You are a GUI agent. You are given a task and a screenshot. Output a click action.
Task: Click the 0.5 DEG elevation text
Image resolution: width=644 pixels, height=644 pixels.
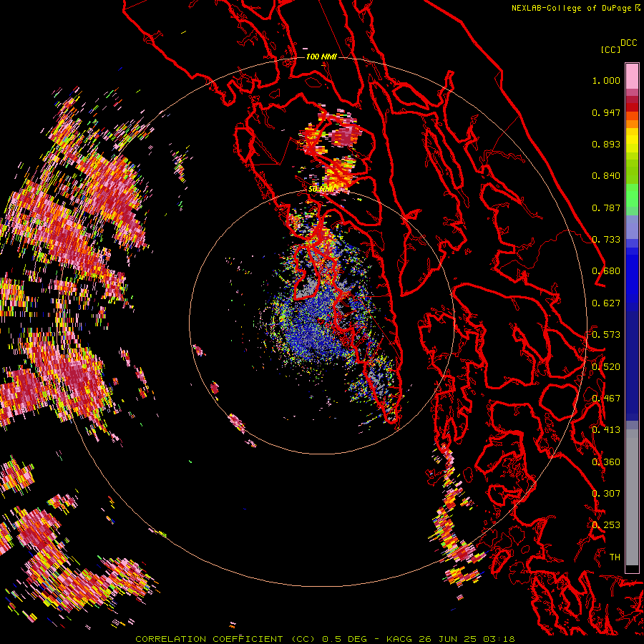345,639
